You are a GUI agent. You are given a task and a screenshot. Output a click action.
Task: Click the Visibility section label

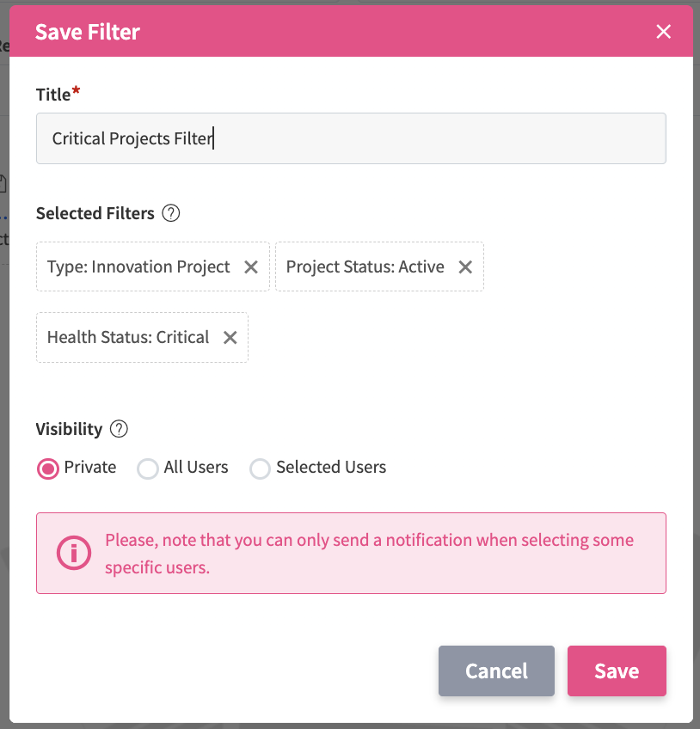pyautogui.click(x=69, y=429)
